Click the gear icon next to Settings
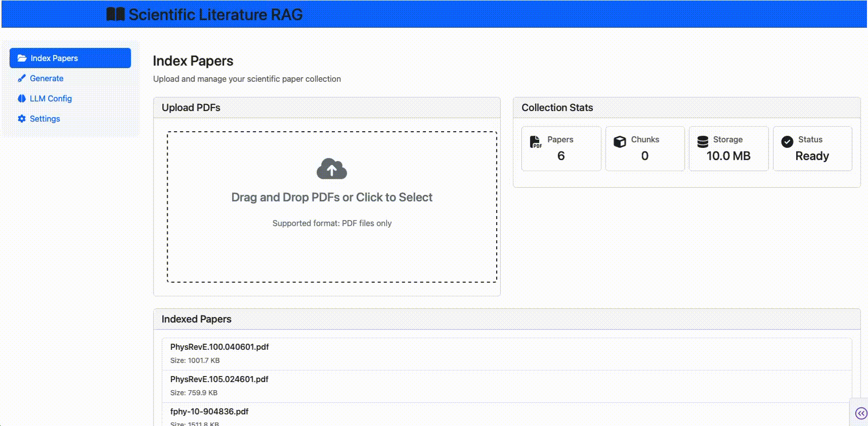Viewport: 868px width, 426px height. coord(22,119)
